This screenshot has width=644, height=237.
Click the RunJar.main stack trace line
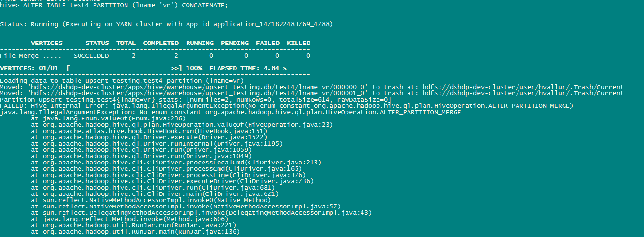(x=136, y=231)
